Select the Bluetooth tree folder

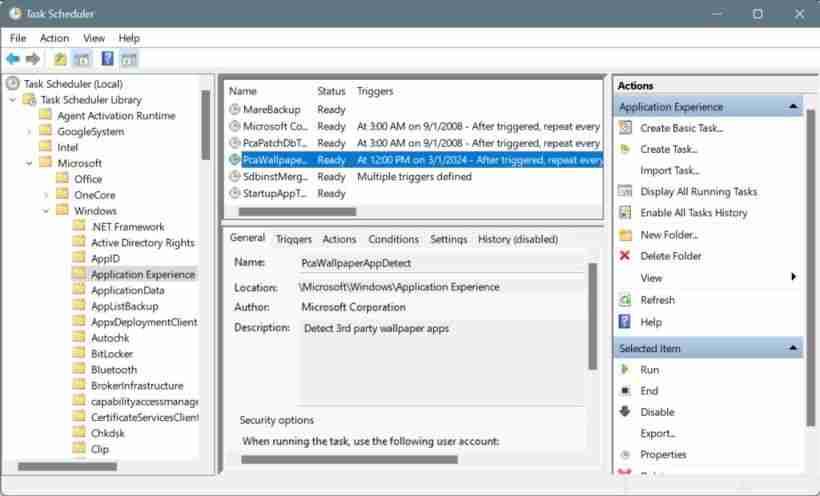pyautogui.click(x=114, y=369)
